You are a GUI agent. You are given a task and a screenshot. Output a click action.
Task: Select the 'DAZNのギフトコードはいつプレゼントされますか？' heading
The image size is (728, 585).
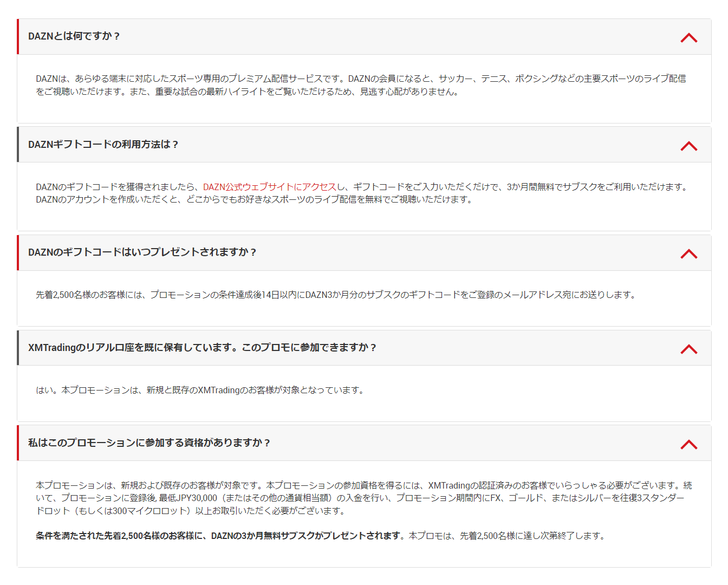142,252
